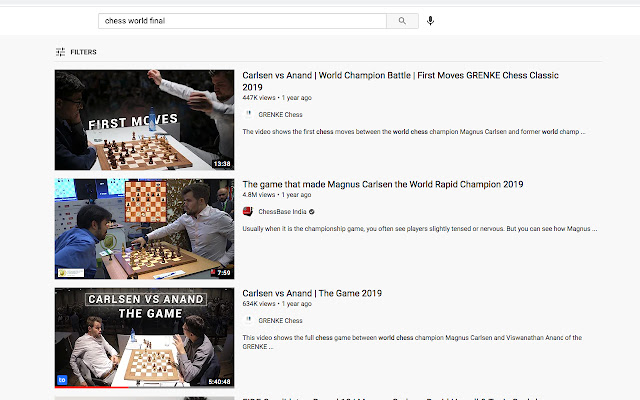
Task: Click the GRENKE Chess avatar on first result
Action: pos(247,114)
